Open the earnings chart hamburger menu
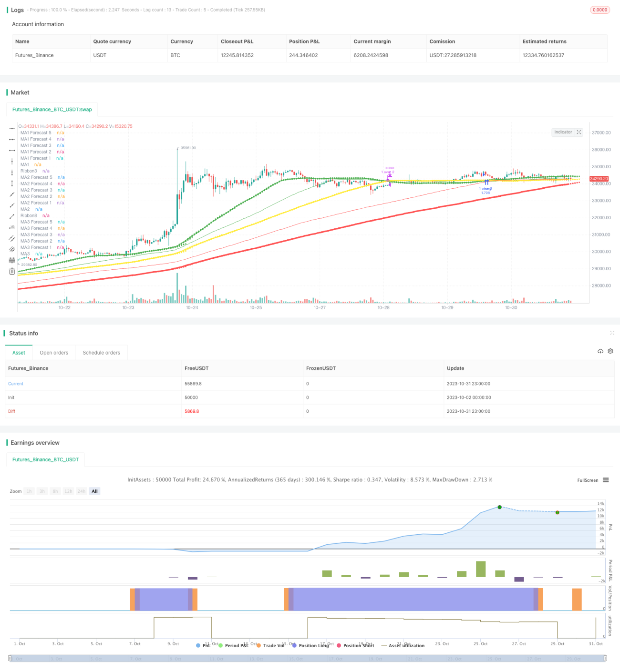620x672 pixels. (606, 480)
